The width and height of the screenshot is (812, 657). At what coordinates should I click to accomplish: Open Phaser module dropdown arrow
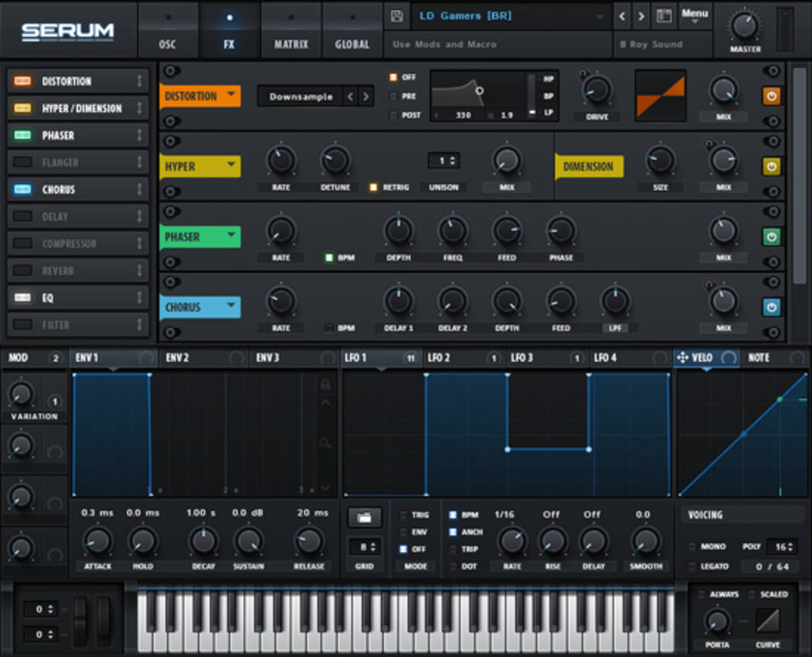pos(231,235)
